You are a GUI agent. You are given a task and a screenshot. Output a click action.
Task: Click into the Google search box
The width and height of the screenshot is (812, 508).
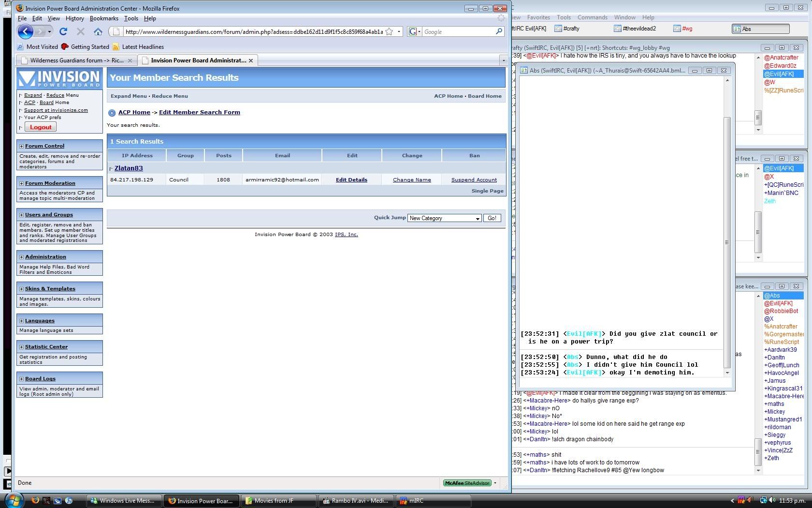pyautogui.click(x=459, y=32)
